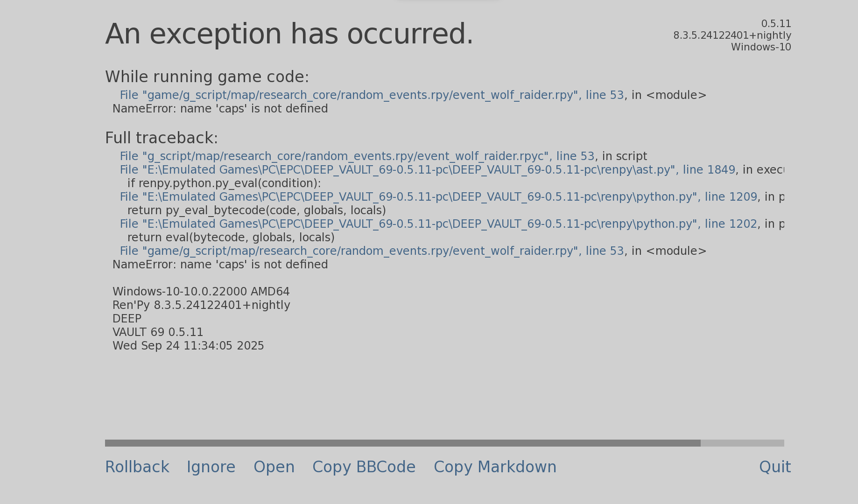The width and height of the screenshot is (858, 504).
Task: Click the 'Wed Sep 24 11:34:05 2025' timestamp
Action: (188, 346)
